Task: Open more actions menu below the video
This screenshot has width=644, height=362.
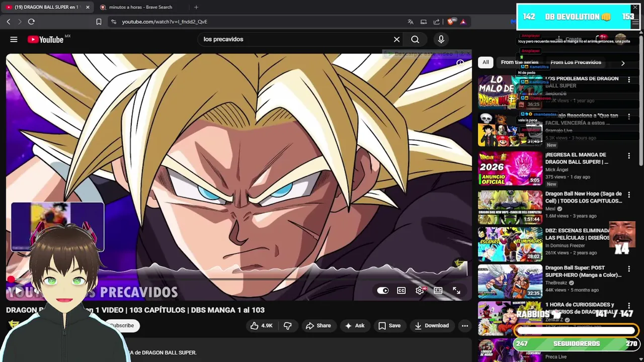Action: [465, 326]
